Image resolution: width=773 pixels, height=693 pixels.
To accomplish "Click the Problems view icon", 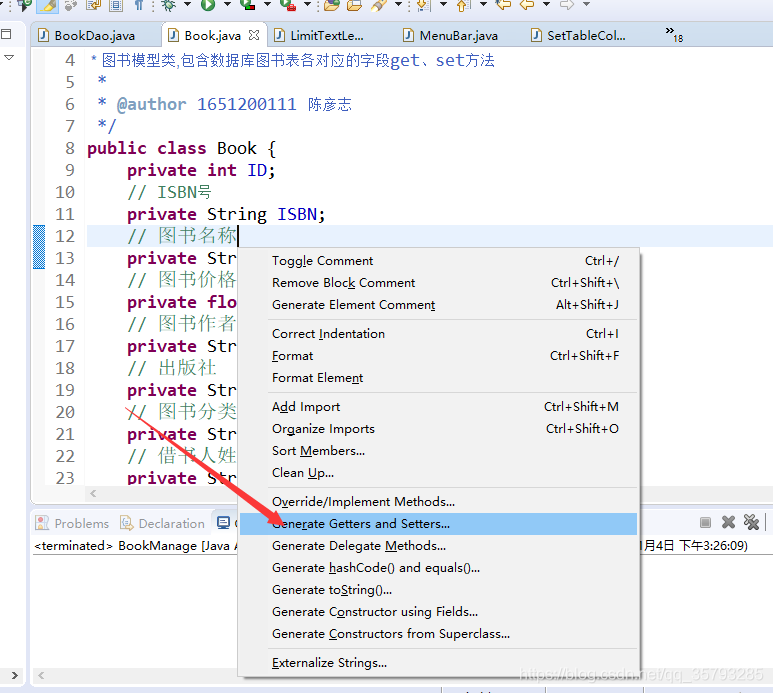I will (43, 523).
